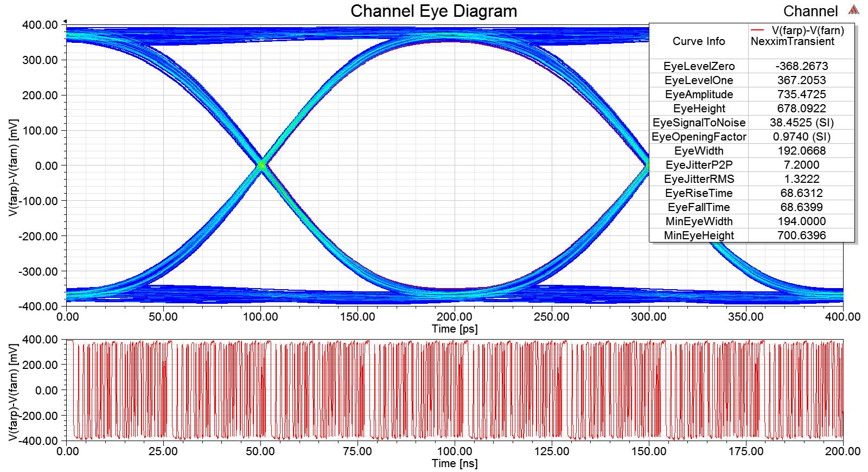Image resolution: width=868 pixels, height=472 pixels.
Task: Click the 200.00 tick label on the ps axis
Action: click(454, 316)
